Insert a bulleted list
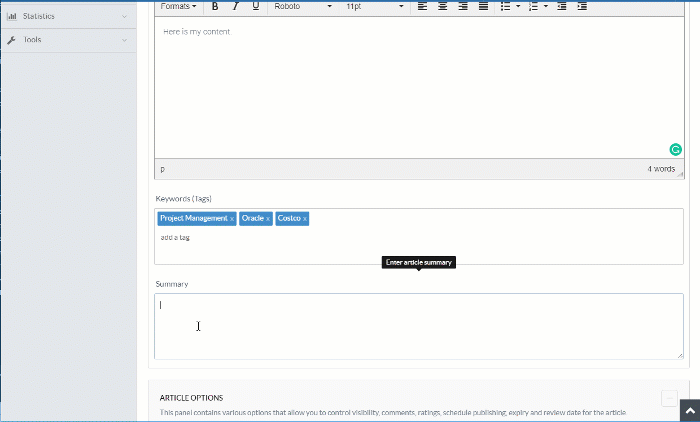700x422 pixels. point(506,6)
